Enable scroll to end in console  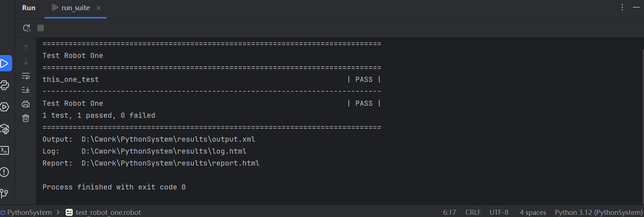click(26, 89)
